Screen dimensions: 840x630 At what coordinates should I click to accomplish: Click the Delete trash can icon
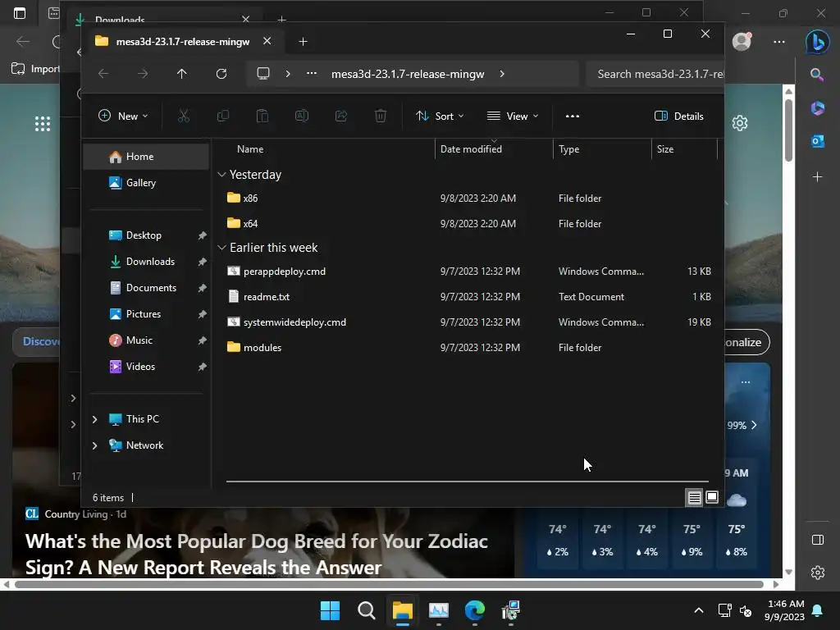coord(381,116)
